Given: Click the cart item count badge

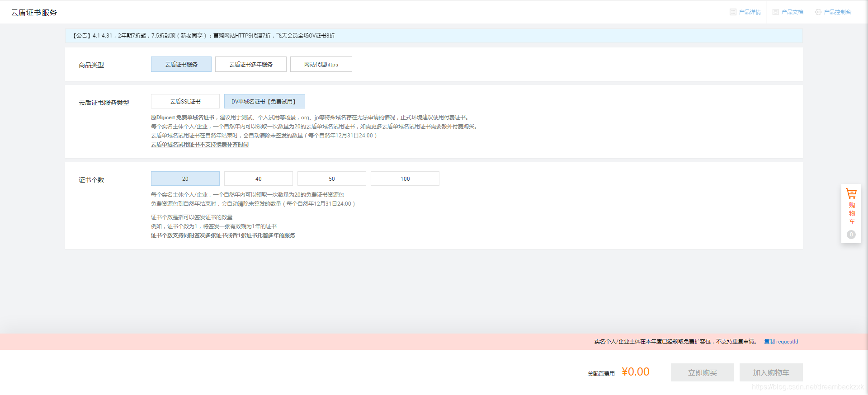Looking at the screenshot, I should pos(851,235).
